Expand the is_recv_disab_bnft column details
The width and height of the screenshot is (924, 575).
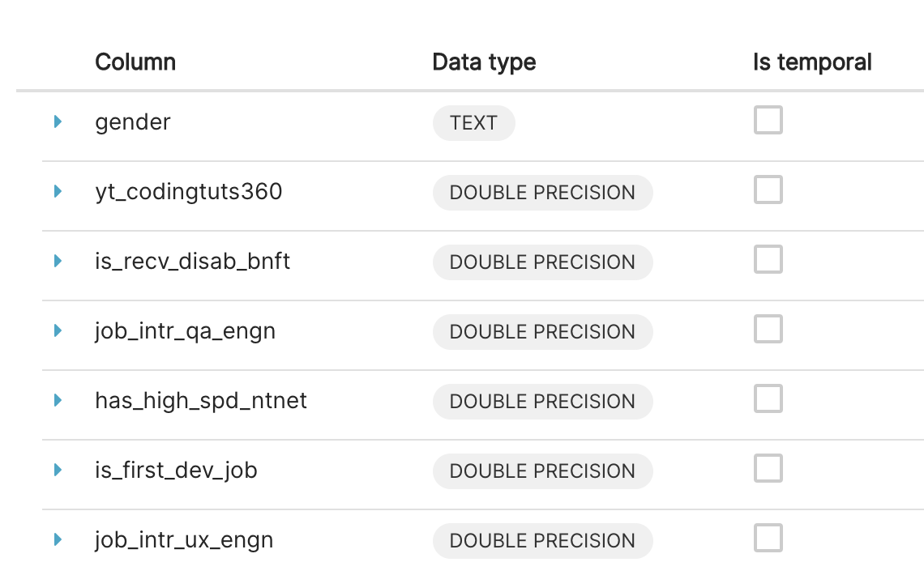[x=57, y=261]
